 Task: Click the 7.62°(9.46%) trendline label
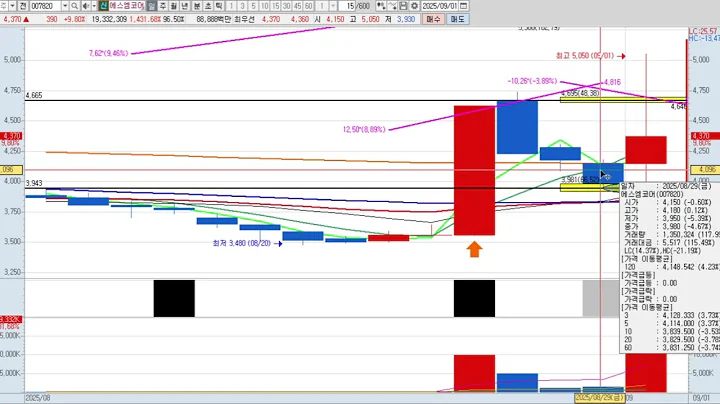(x=108, y=53)
